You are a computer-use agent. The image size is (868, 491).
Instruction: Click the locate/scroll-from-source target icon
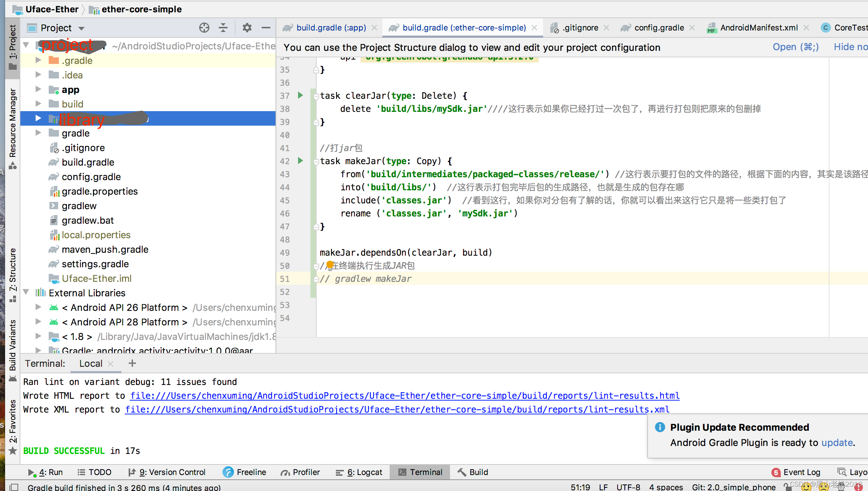(x=204, y=28)
